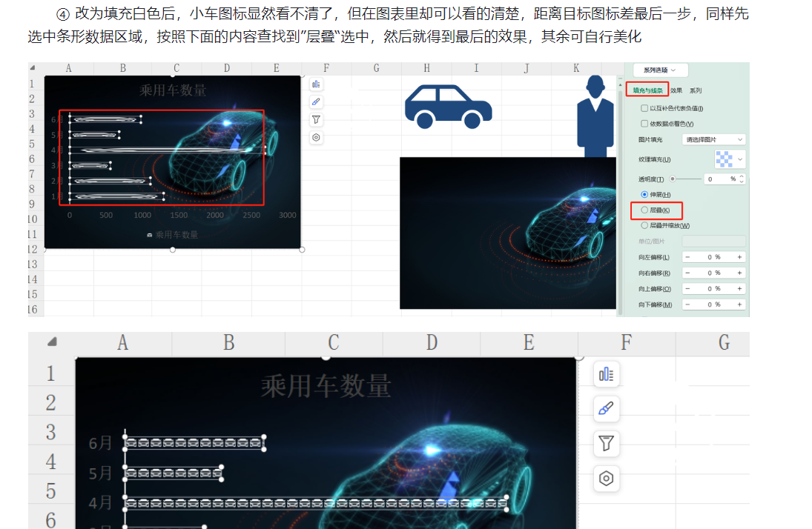
Task: Click the 3000 axis label in upper chart
Action: [288, 216]
